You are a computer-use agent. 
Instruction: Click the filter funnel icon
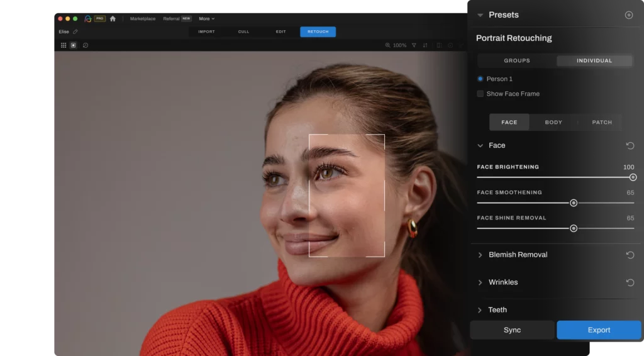point(414,45)
